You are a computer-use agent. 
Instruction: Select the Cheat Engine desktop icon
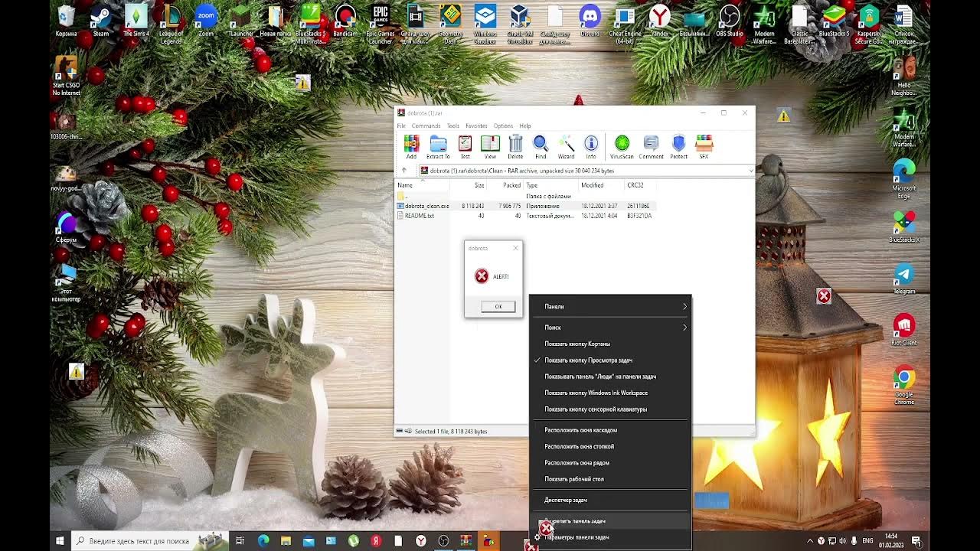625,23
